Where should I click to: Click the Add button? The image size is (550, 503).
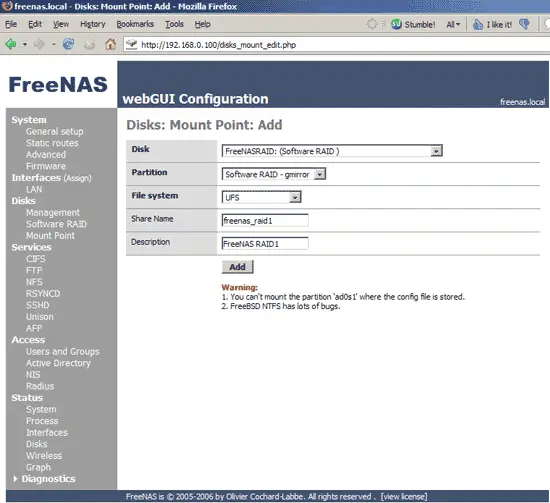coord(237,267)
